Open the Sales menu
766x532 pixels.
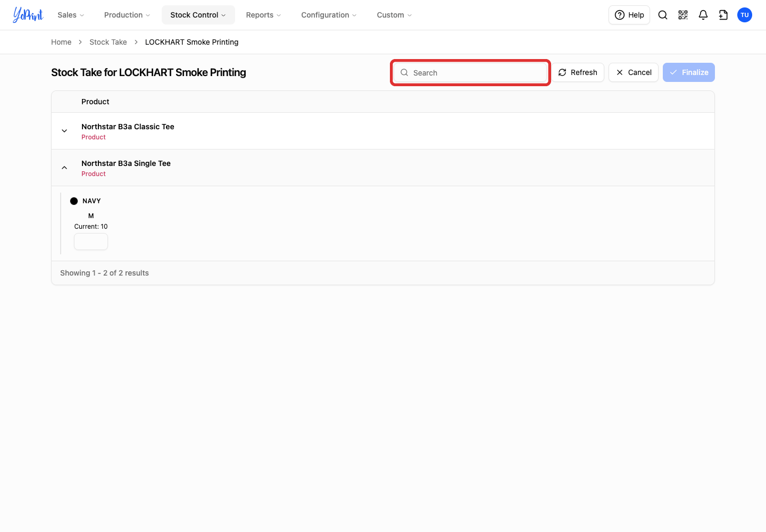tap(71, 15)
